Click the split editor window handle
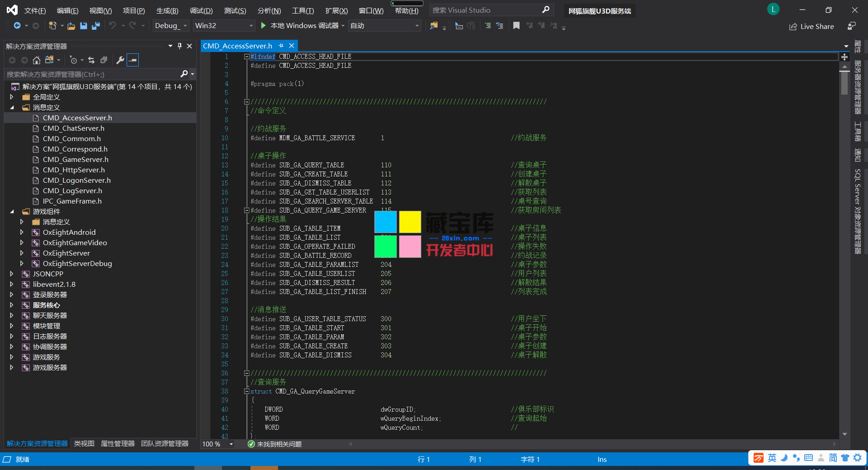 pyautogui.click(x=844, y=57)
